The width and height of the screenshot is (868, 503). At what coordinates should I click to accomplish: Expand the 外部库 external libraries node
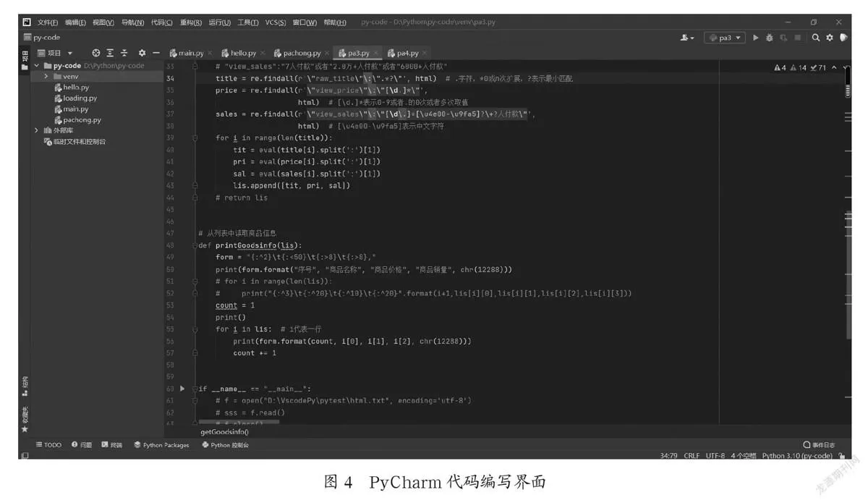(x=36, y=130)
